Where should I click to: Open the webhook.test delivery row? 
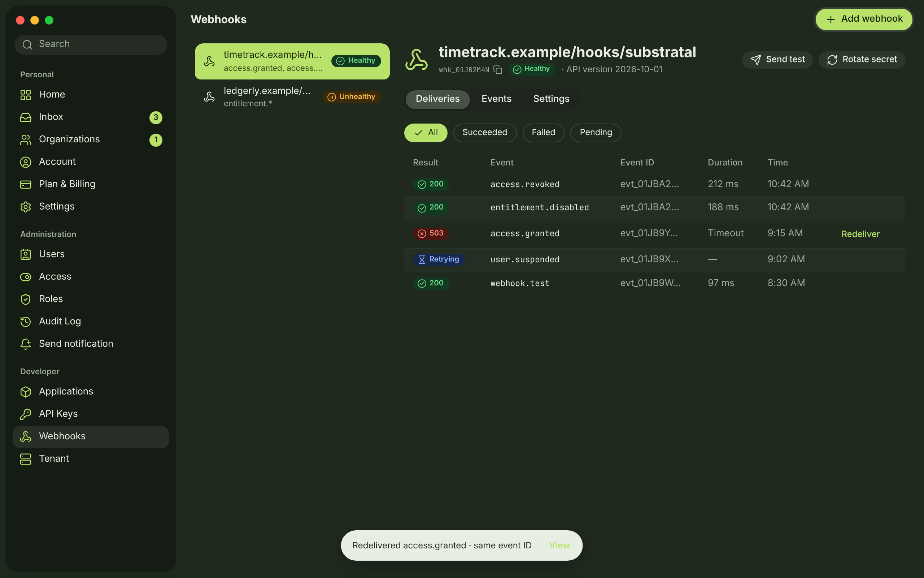pyautogui.click(x=654, y=283)
